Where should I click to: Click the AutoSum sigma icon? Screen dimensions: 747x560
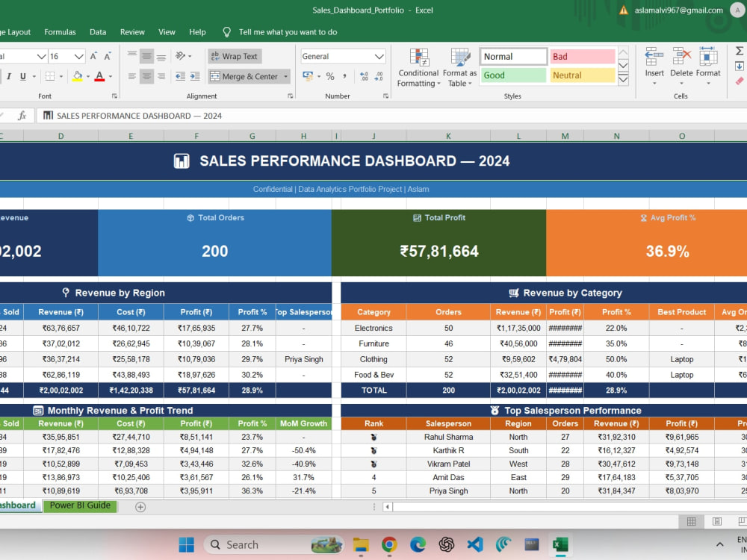point(740,51)
